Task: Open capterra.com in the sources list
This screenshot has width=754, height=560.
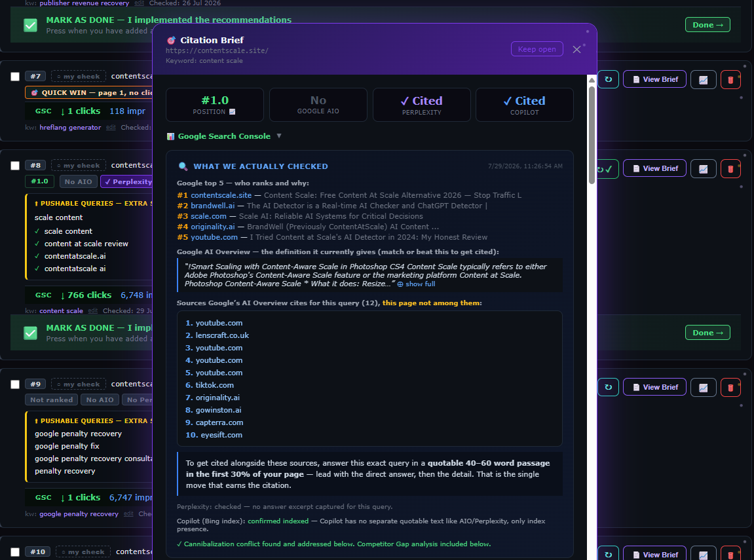Action: pyautogui.click(x=219, y=423)
